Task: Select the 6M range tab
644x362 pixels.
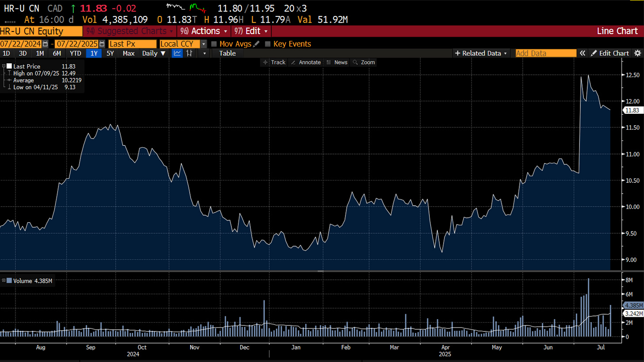Action: (57, 53)
